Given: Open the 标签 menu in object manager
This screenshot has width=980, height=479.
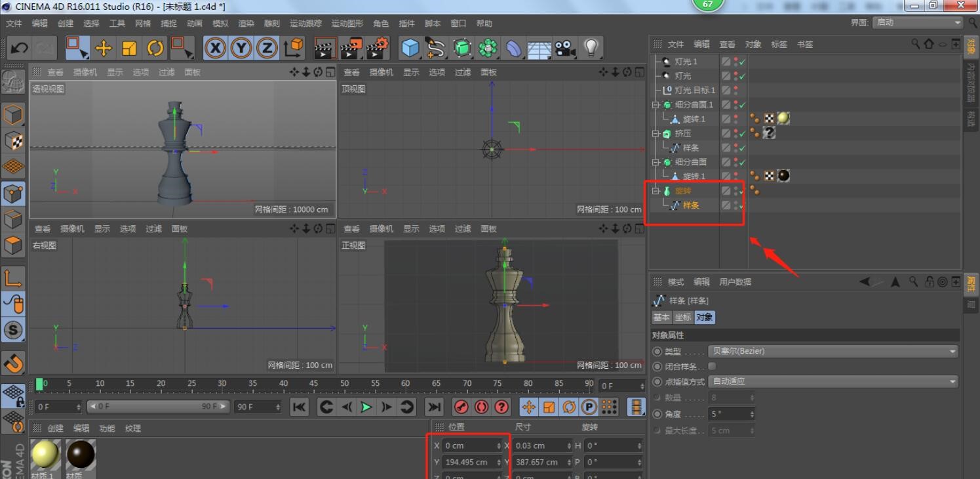Looking at the screenshot, I should point(779,44).
